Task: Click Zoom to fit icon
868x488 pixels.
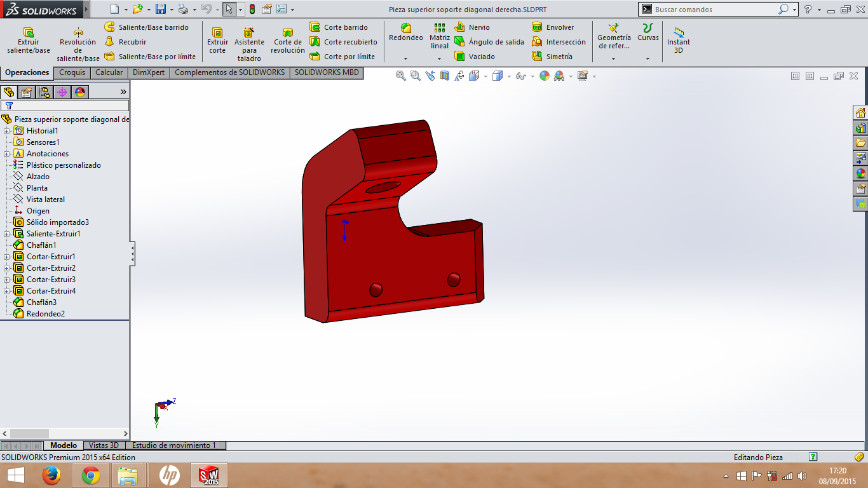Action: point(401,76)
